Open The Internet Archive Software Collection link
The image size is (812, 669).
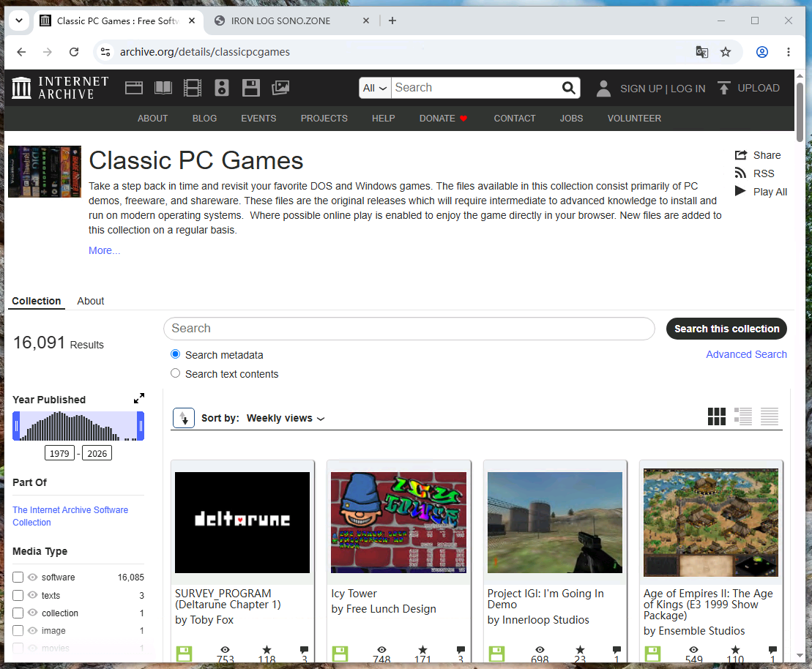pyautogui.click(x=70, y=516)
